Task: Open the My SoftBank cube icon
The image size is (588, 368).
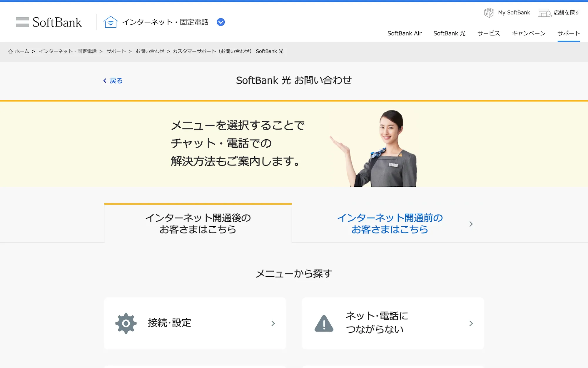Action: pos(489,13)
